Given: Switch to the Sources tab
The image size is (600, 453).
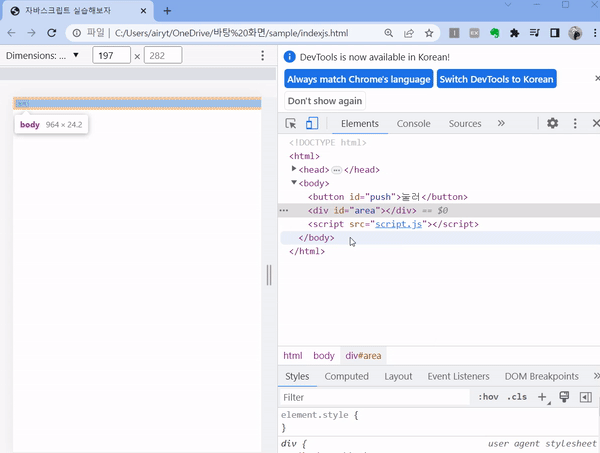Looking at the screenshot, I should [465, 124].
